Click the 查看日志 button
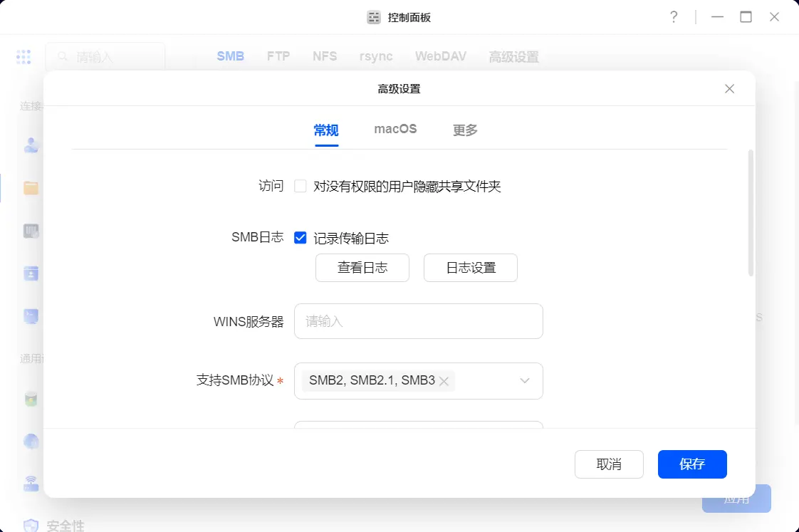Viewport: 799px width, 532px height. click(x=362, y=268)
